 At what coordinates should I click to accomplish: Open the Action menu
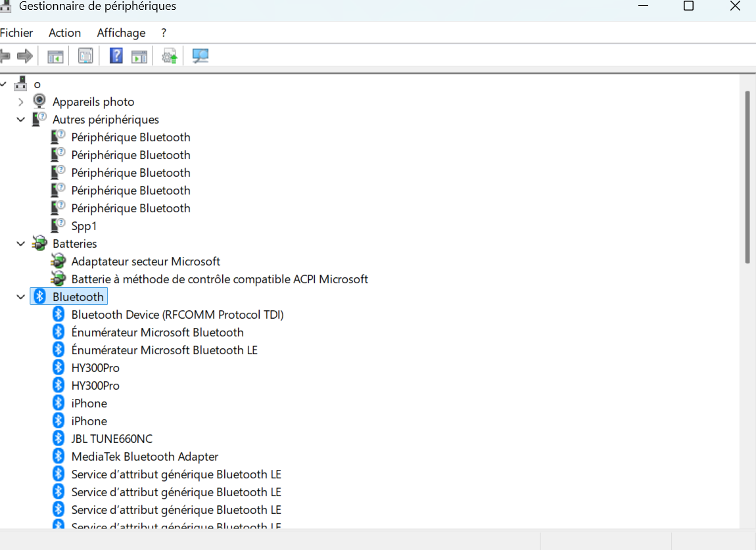[64, 33]
